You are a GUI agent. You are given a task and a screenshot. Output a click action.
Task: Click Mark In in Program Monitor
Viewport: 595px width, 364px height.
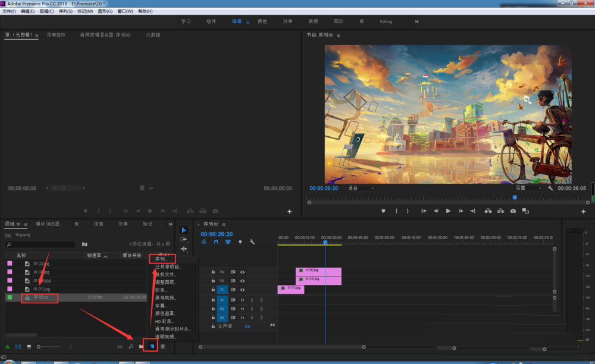click(x=396, y=211)
